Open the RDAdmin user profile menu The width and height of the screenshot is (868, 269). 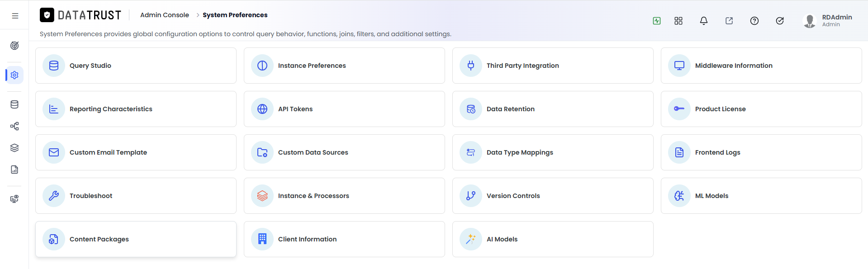pos(827,21)
